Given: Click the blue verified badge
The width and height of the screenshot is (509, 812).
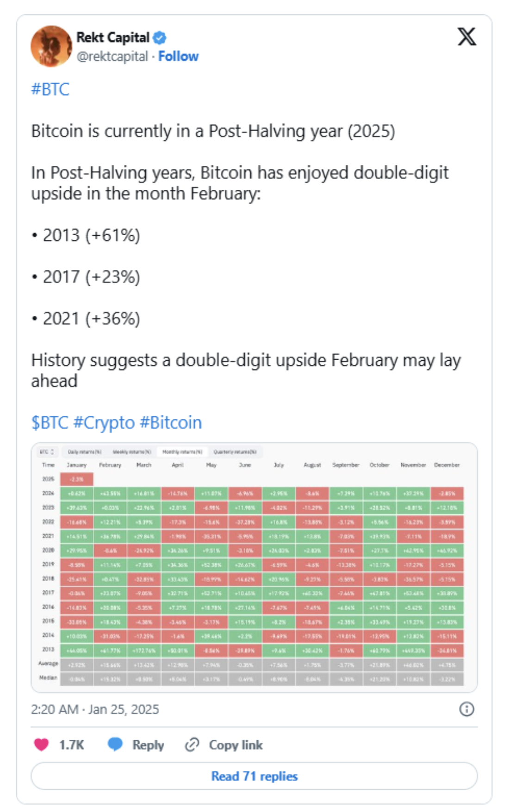Looking at the screenshot, I should pyautogui.click(x=160, y=37).
